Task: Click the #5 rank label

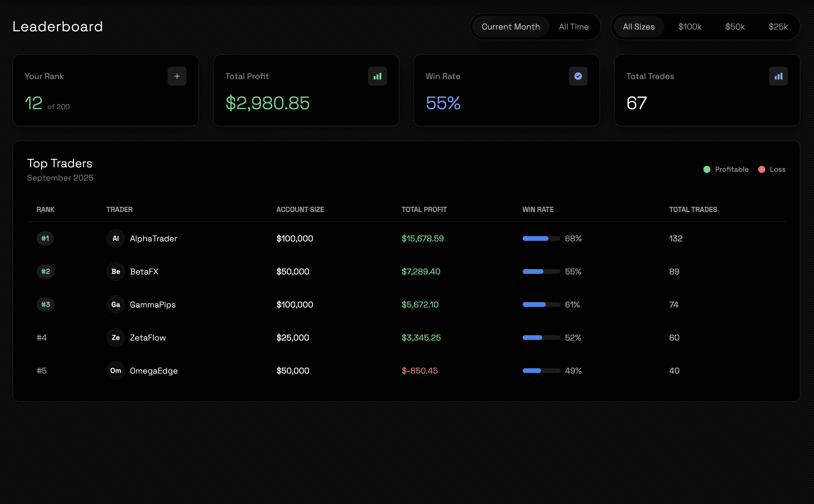Action: pos(42,370)
